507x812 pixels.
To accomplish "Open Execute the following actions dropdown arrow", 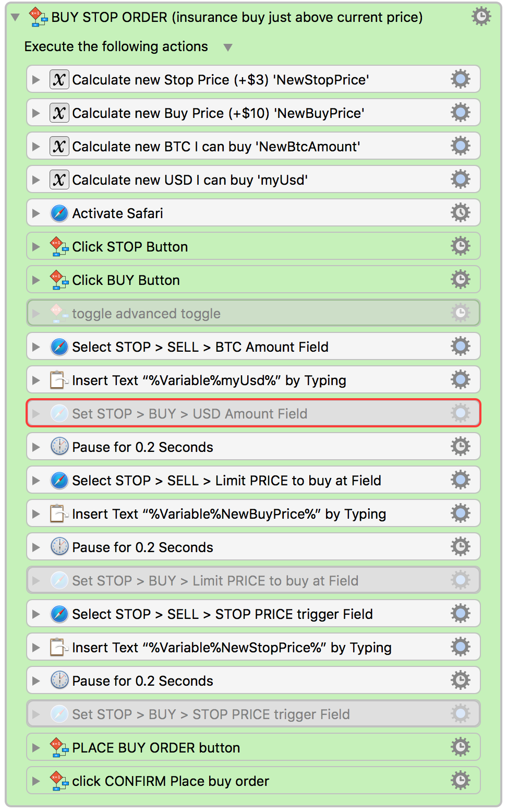I will [x=228, y=47].
